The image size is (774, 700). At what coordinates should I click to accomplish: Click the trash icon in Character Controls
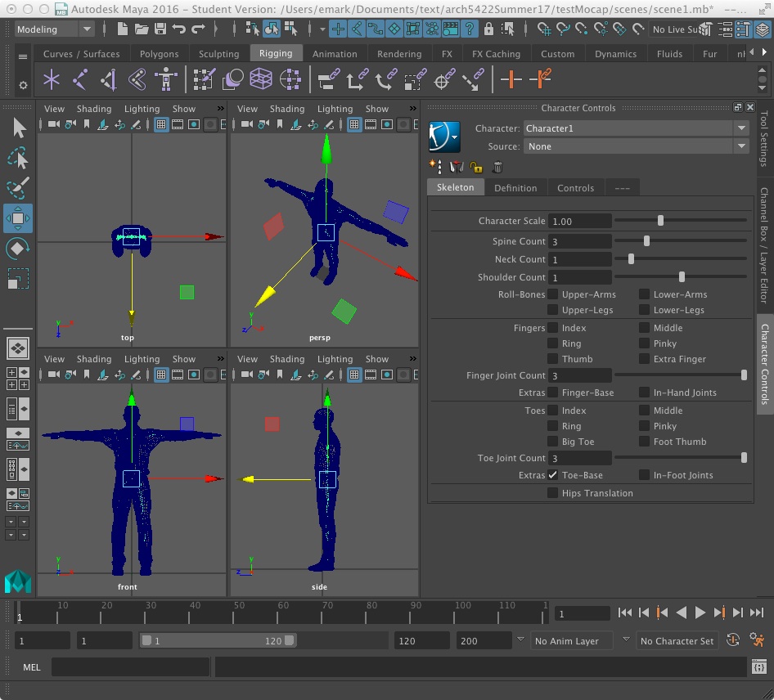tap(497, 167)
